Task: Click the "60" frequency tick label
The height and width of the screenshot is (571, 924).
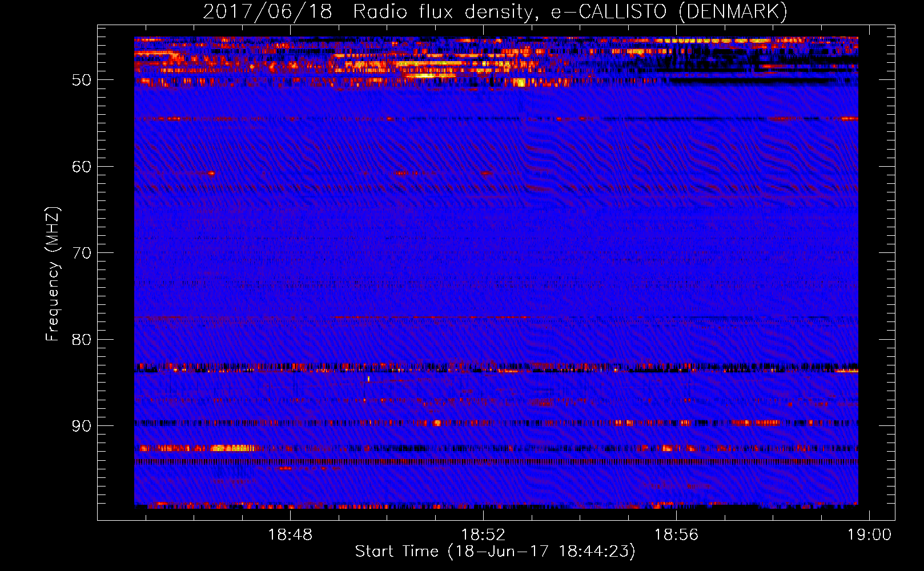Action: [82, 167]
